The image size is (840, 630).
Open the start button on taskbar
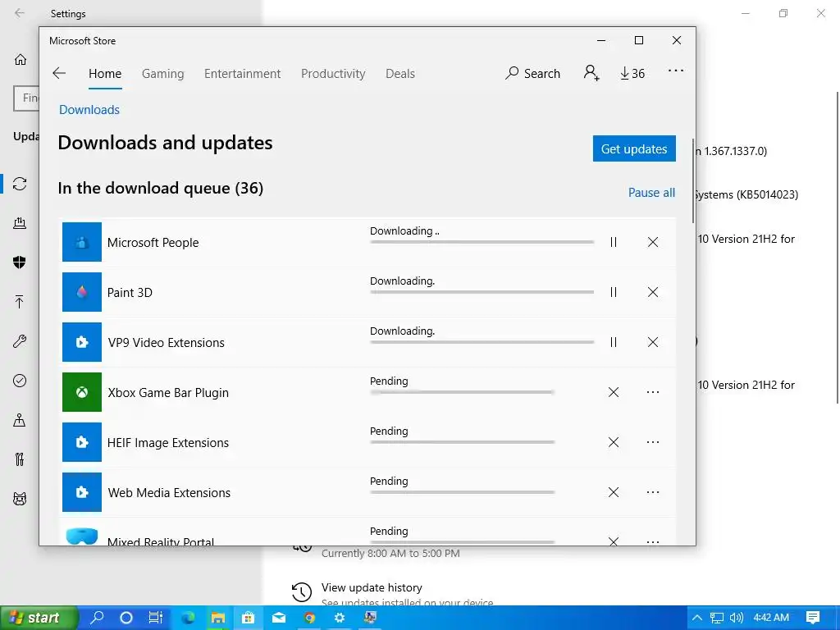(x=39, y=618)
